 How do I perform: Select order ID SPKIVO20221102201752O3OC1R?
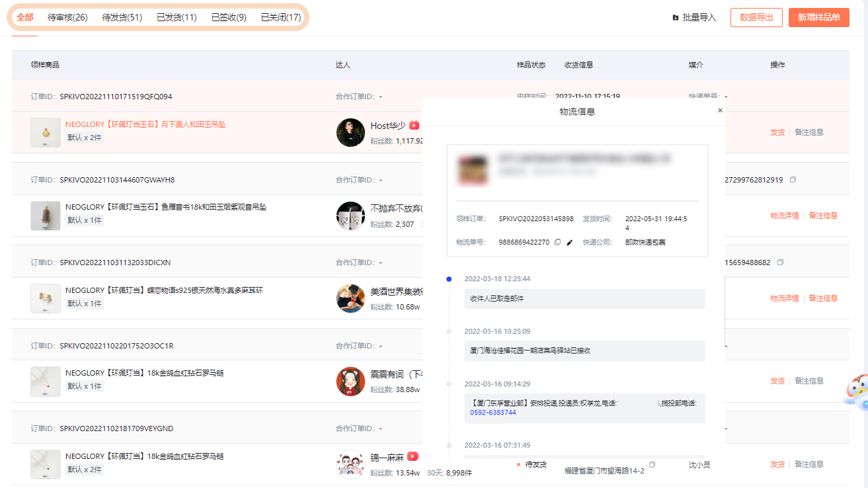pos(116,346)
